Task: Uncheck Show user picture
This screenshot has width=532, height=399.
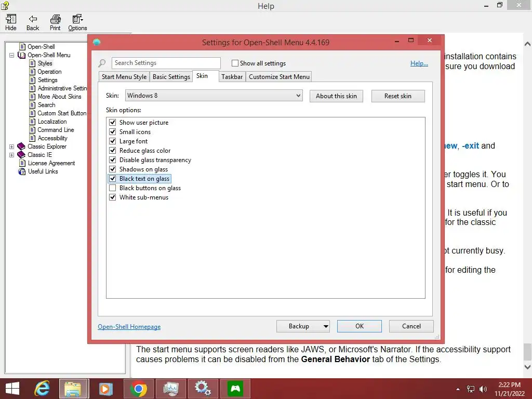Action: click(x=113, y=122)
